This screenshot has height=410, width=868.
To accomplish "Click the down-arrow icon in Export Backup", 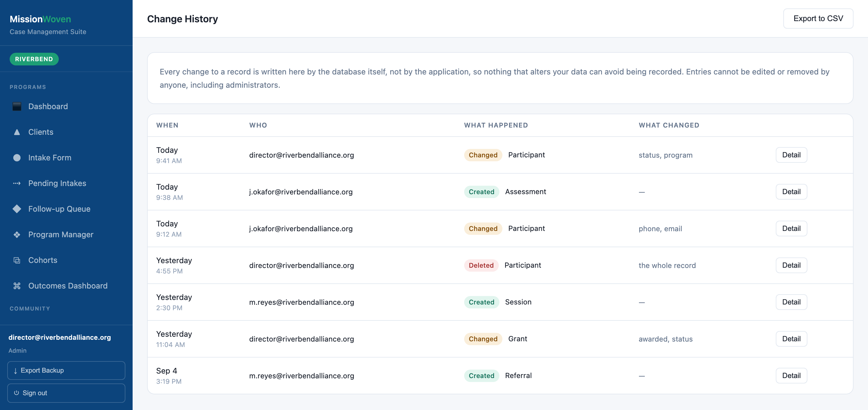I will coord(15,371).
